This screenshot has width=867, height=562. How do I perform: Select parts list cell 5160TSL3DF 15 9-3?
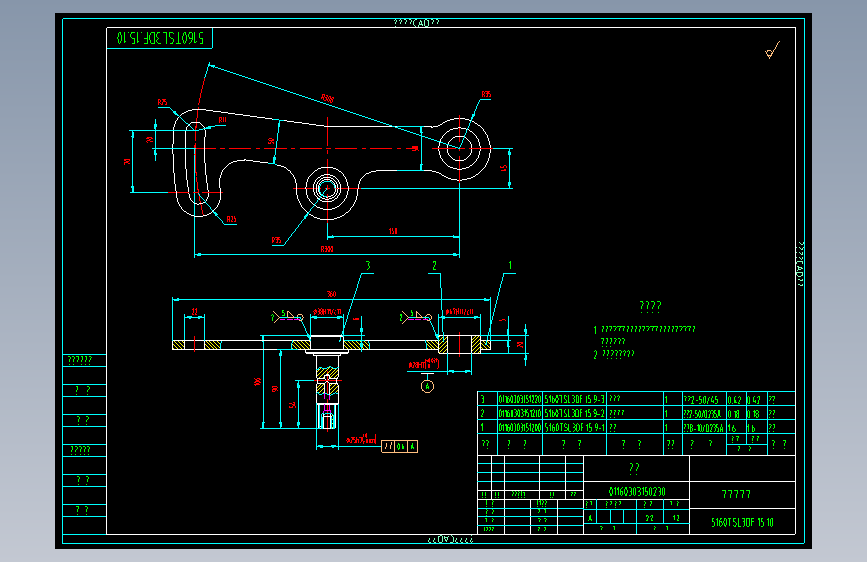574,399
